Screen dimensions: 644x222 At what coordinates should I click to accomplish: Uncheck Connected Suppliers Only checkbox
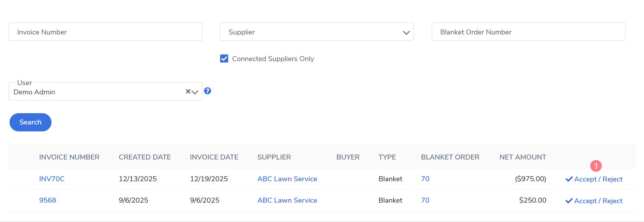click(x=224, y=59)
